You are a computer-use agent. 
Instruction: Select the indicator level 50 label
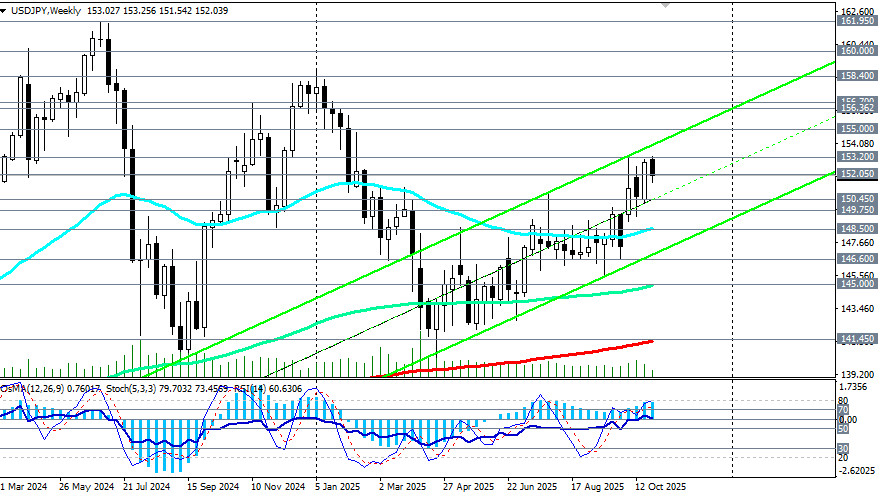coord(843,429)
